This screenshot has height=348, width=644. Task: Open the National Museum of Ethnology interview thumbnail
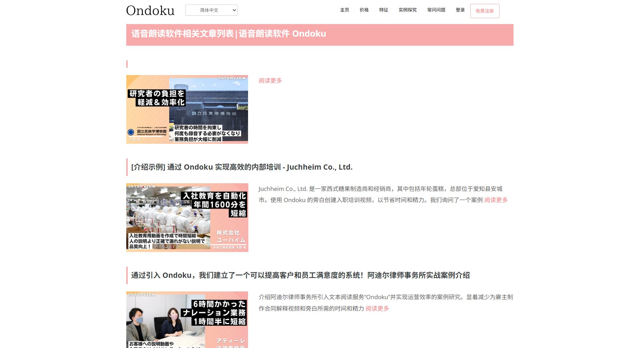tap(187, 109)
